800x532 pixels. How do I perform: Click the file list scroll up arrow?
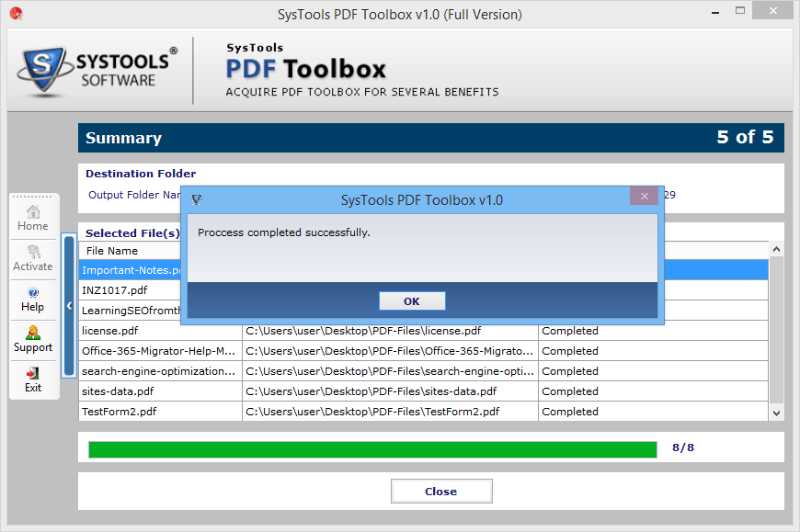[x=776, y=249]
